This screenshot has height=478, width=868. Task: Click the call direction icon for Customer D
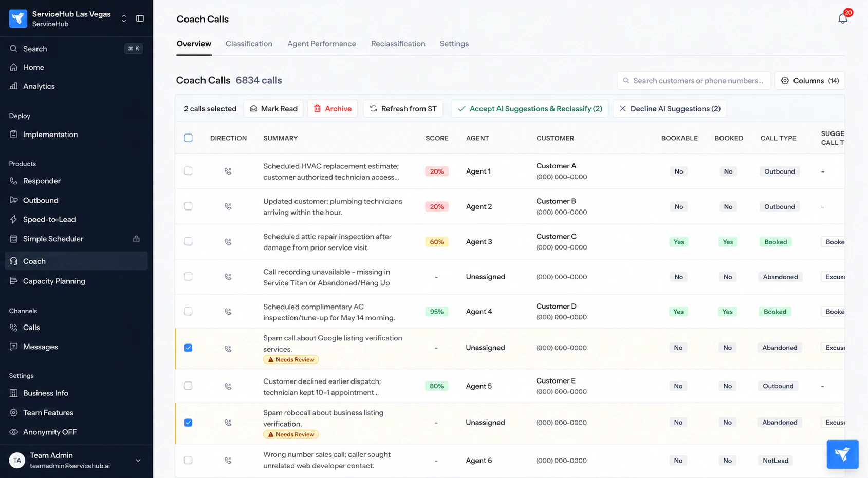point(228,312)
